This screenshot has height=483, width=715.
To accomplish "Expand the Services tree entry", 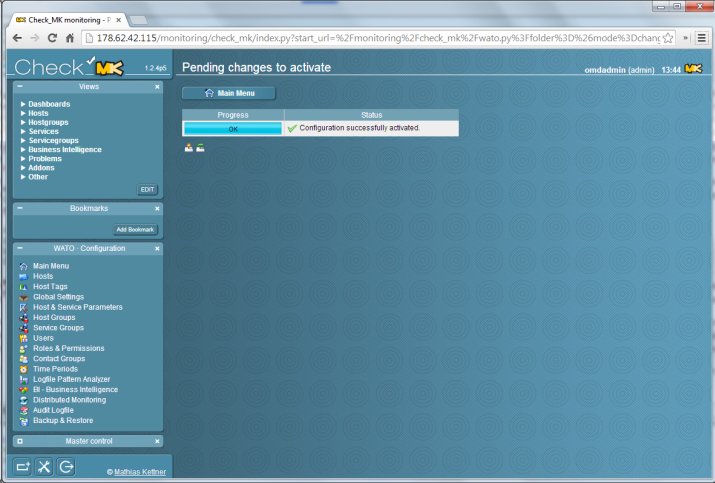I will tap(23, 131).
